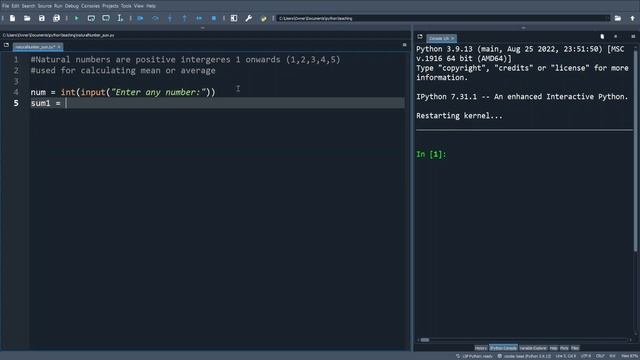The image size is (640, 360).
Task: Clear console output icon
Action: (x=602, y=37)
